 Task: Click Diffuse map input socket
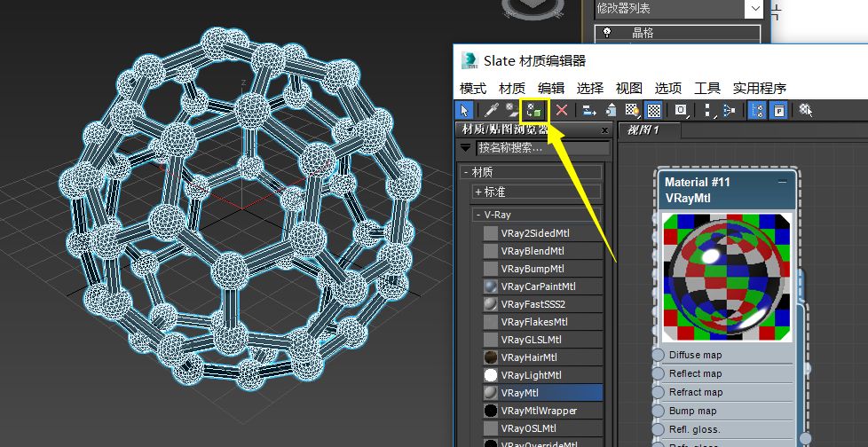pos(658,355)
